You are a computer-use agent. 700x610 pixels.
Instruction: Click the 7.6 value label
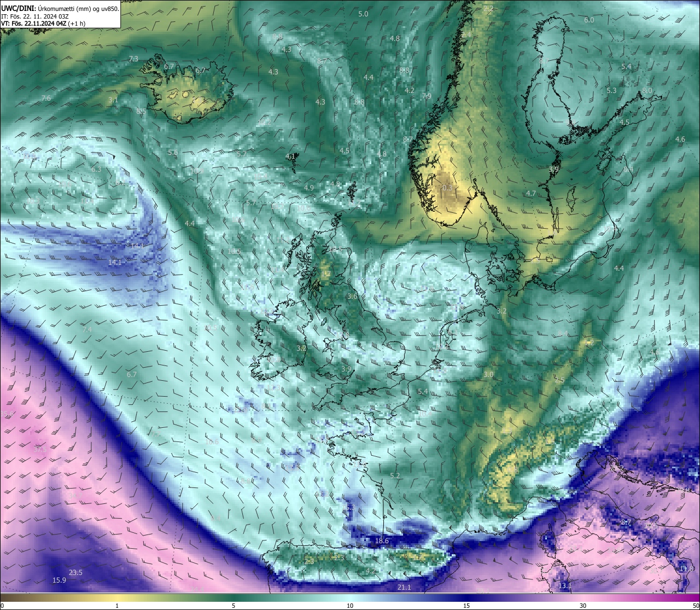pos(46,98)
